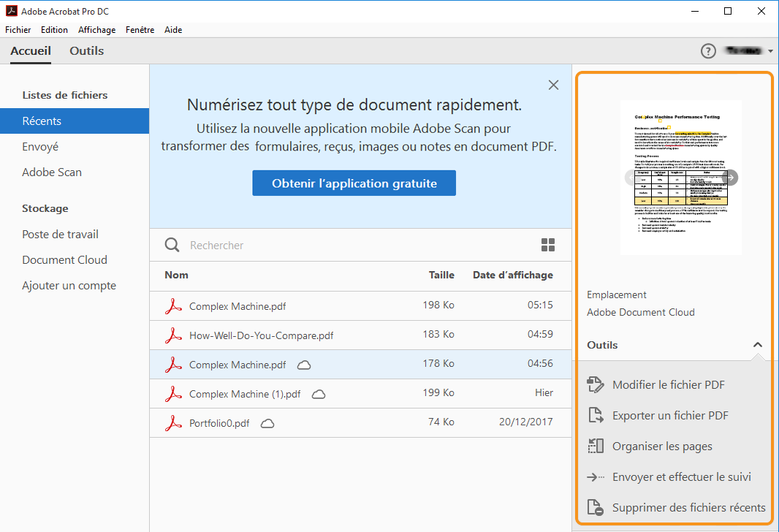This screenshot has width=779, height=532.
Task: Type in the Rechercher search field
Action: (351, 246)
